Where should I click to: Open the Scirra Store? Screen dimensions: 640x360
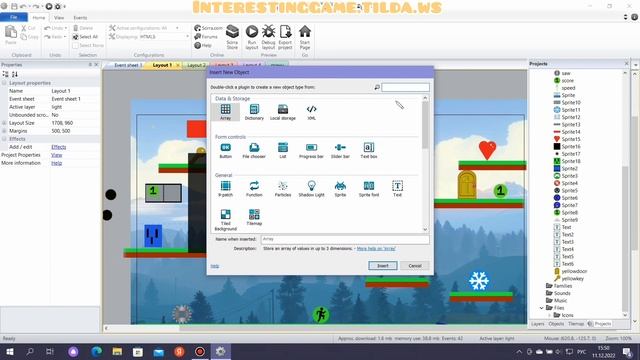[232, 37]
